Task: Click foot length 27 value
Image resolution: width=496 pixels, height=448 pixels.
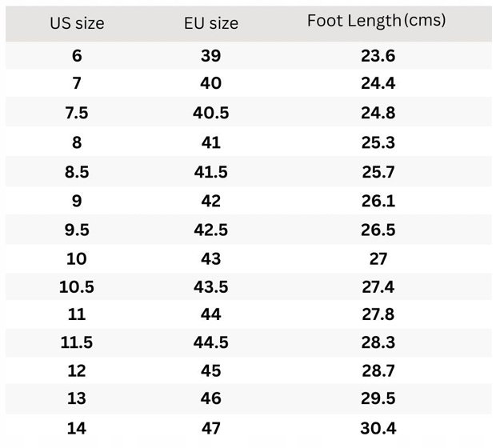Action: [378, 259]
